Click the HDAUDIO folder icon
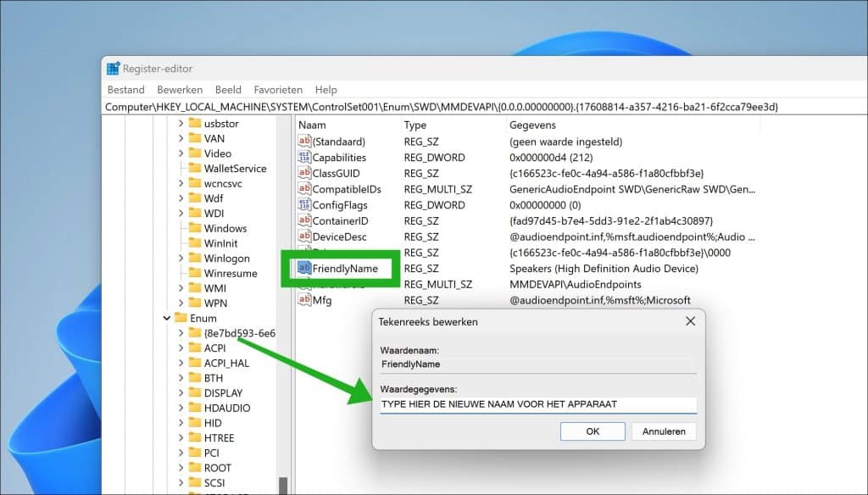This screenshot has height=495, width=868. 195,407
